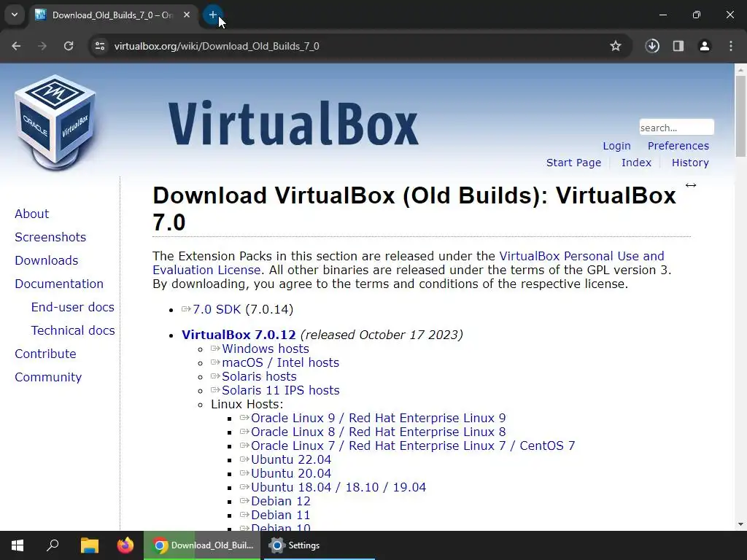Open VirtualBox Personal Use and Evaluation License link
747x560 pixels.
point(581,256)
